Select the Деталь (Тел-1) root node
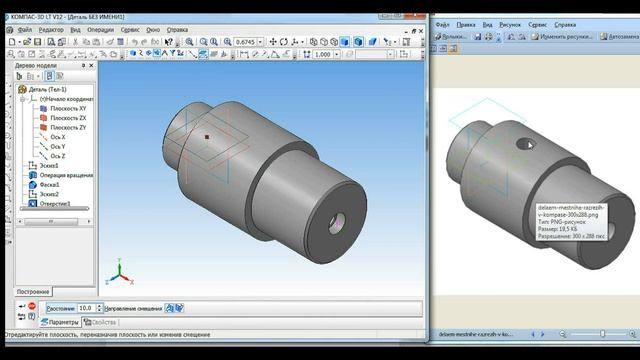Image resolution: width=640 pixels, height=360 pixels. pos(47,89)
